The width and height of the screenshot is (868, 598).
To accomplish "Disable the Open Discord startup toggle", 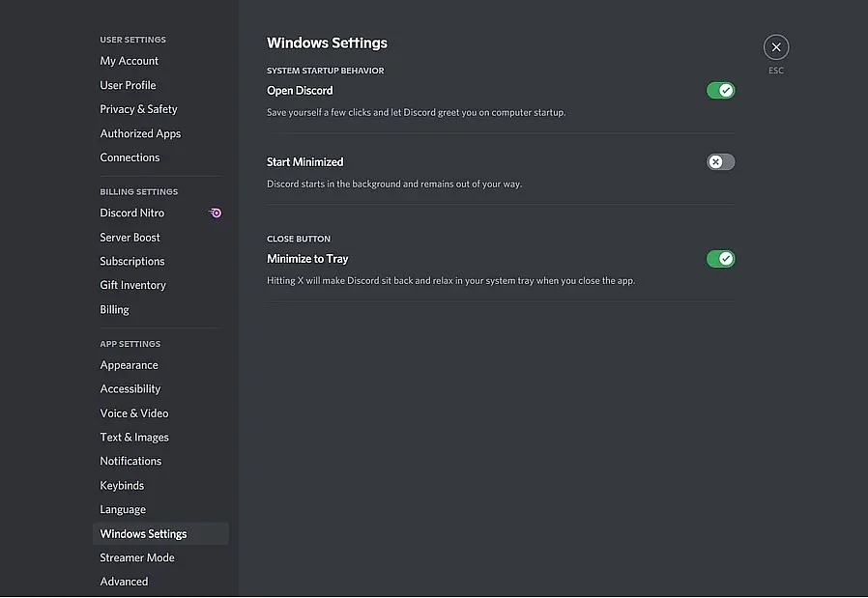I will 720,91.
